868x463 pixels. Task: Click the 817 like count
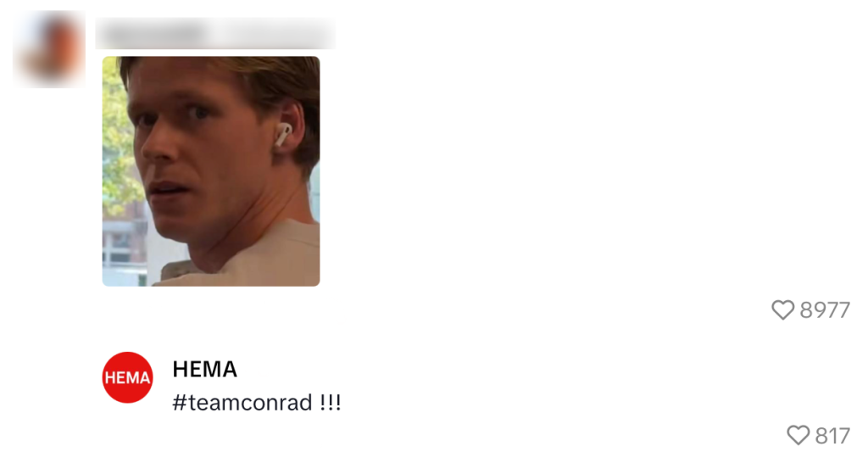pos(832,436)
